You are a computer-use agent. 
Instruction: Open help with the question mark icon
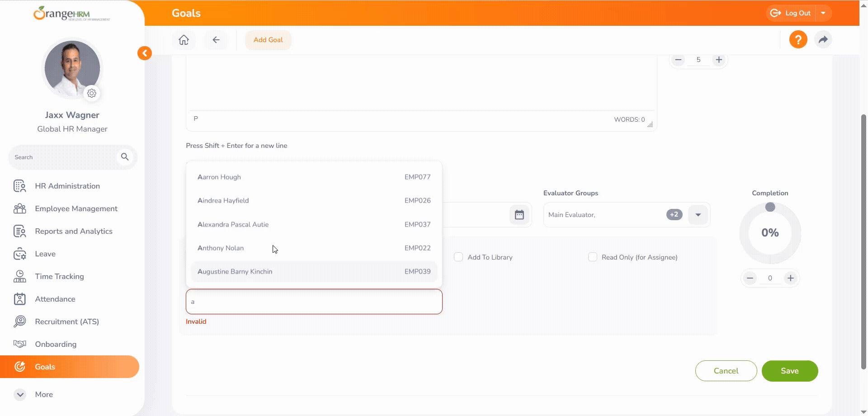(x=798, y=40)
